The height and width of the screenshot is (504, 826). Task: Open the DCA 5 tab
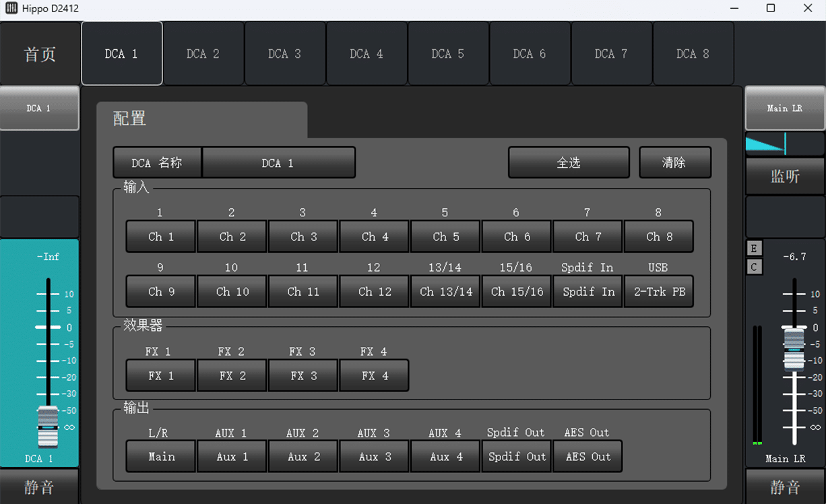tap(448, 54)
